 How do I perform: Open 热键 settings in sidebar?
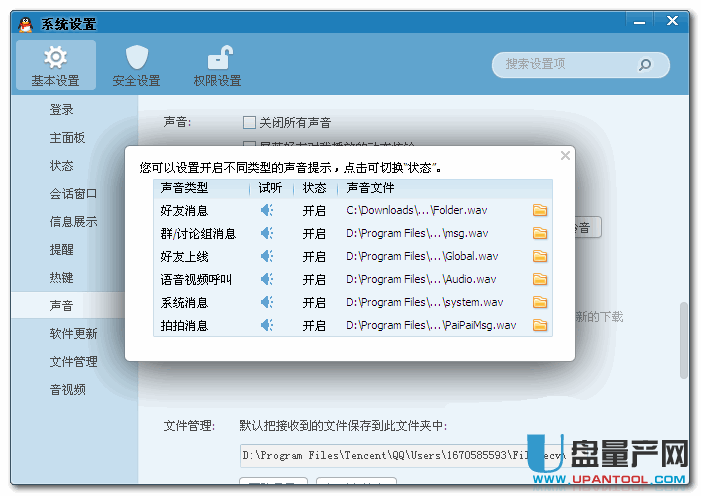tap(61, 278)
